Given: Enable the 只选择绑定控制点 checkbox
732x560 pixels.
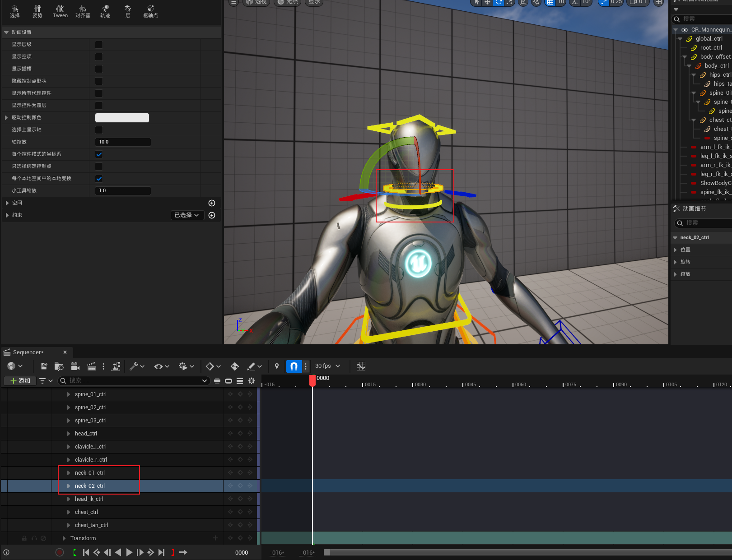Looking at the screenshot, I should (x=99, y=167).
